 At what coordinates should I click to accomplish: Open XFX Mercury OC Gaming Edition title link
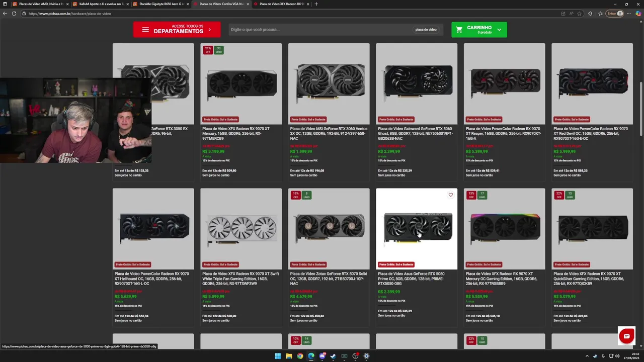[502, 279]
